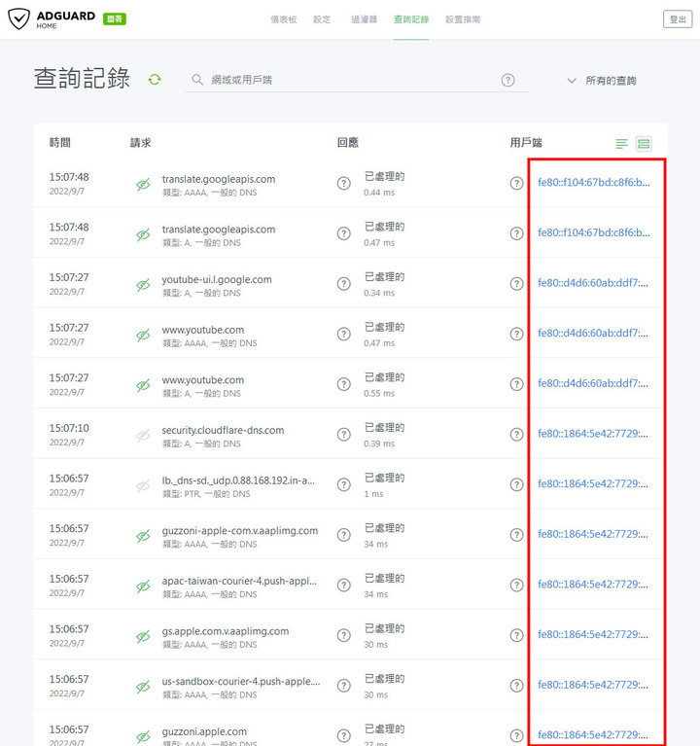Click the AdGuard Home shield logo
This screenshot has width=700, height=746.
pyautogui.click(x=19, y=19)
